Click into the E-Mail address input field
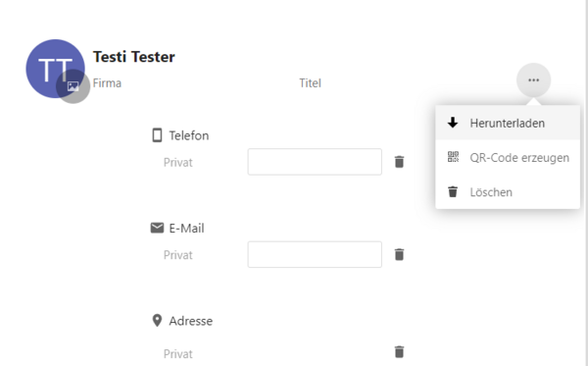The image size is (588, 366). pyautogui.click(x=315, y=254)
